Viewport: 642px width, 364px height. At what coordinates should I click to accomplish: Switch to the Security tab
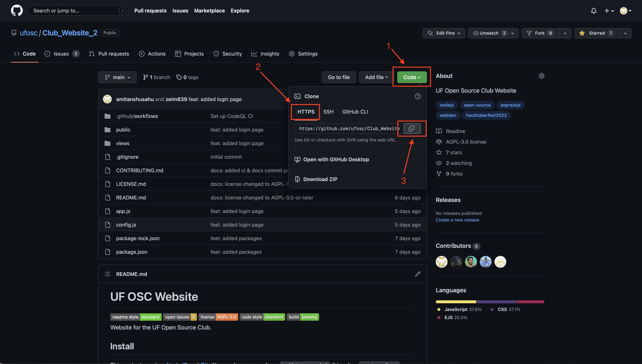pyautogui.click(x=228, y=54)
